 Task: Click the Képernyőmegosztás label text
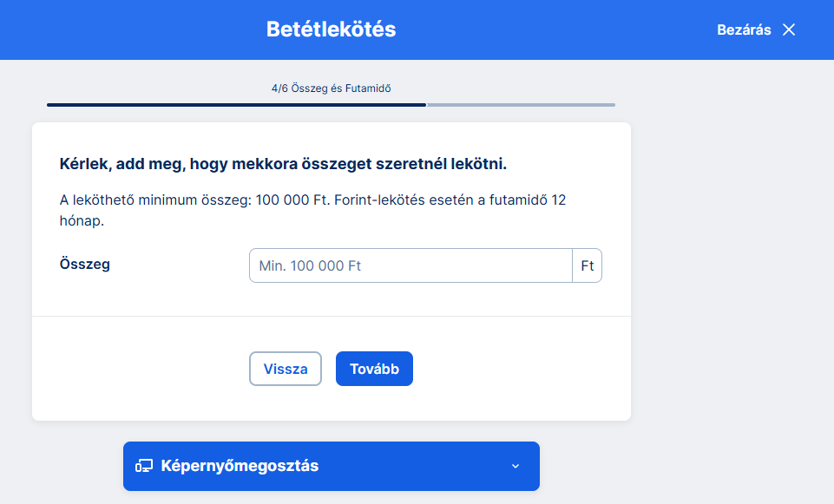pyautogui.click(x=240, y=466)
